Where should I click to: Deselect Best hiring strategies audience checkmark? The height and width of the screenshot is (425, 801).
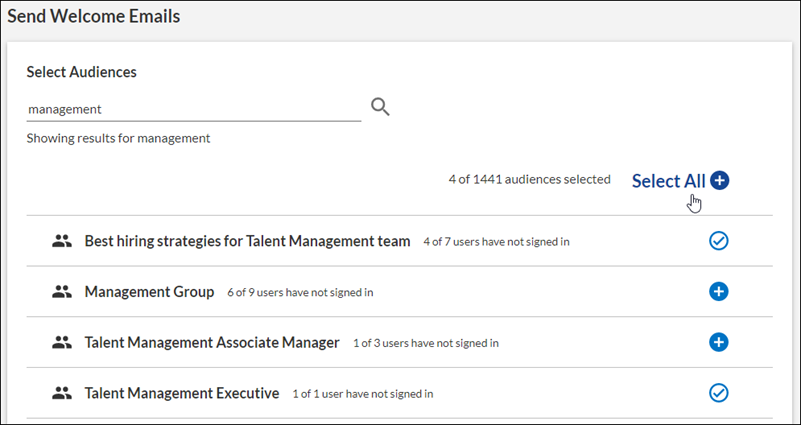tap(718, 241)
